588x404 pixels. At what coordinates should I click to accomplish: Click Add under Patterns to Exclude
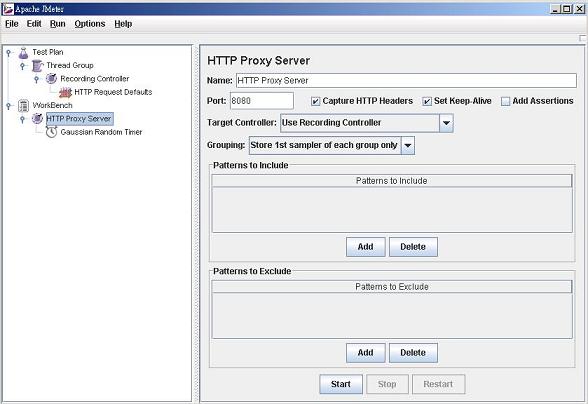point(366,353)
